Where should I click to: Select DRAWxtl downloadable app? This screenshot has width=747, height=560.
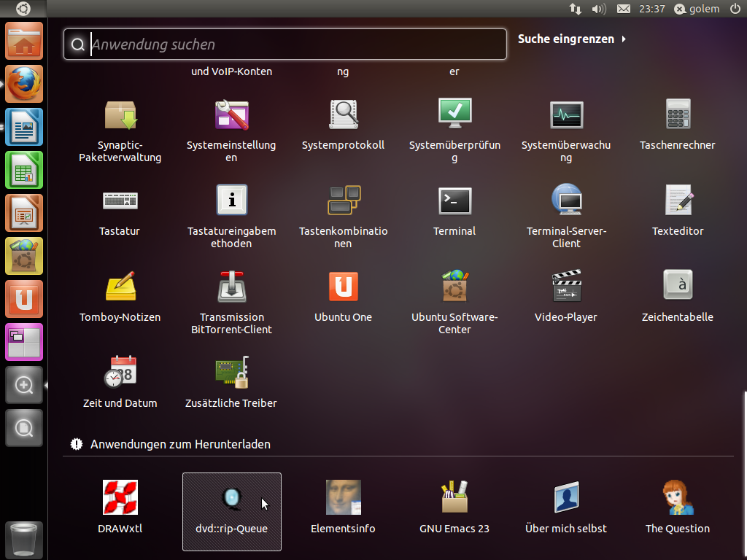tap(120, 499)
